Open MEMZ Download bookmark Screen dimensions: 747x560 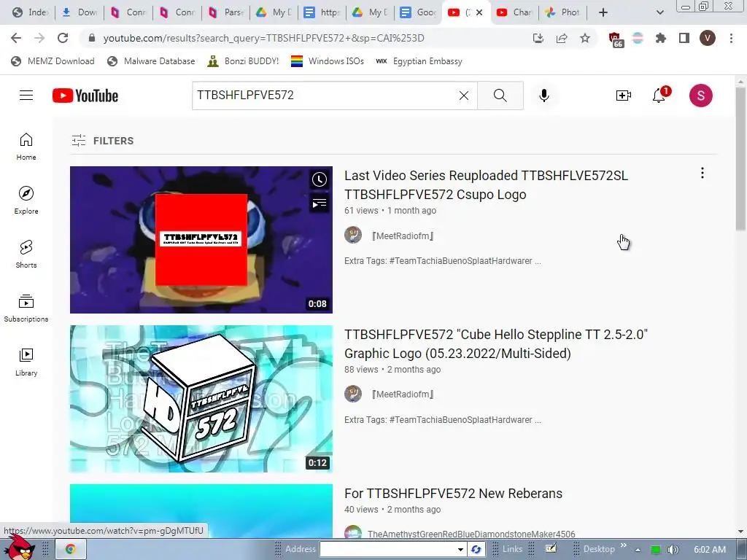[53, 61]
